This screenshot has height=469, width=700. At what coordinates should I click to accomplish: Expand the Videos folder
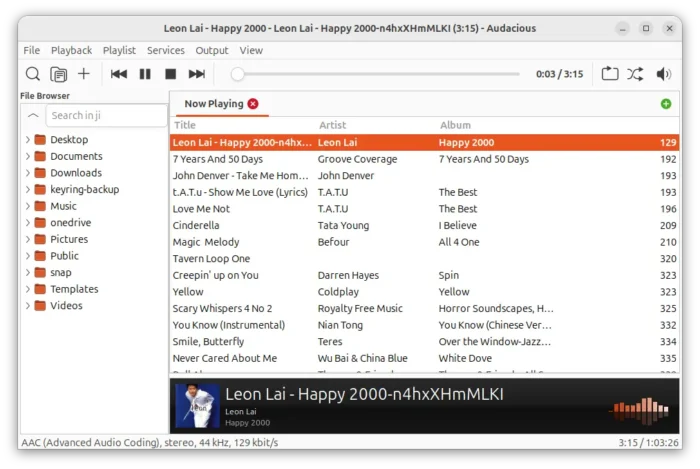coord(28,306)
